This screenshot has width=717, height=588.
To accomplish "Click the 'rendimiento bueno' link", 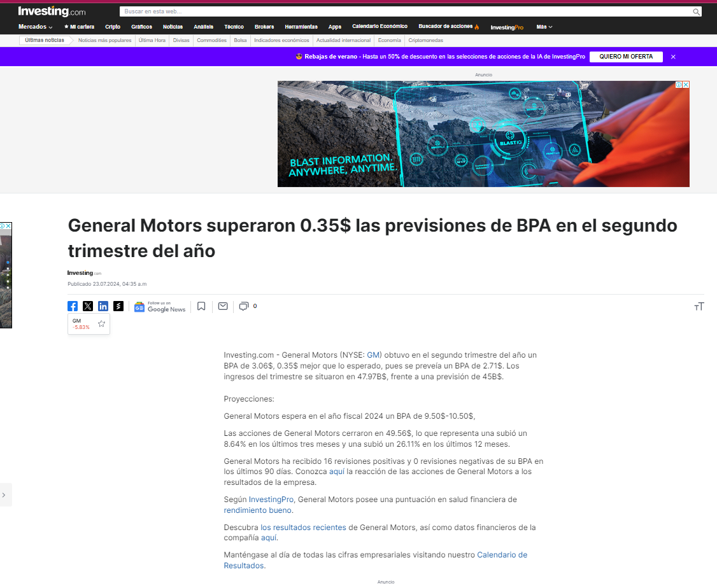I will click(x=257, y=510).
